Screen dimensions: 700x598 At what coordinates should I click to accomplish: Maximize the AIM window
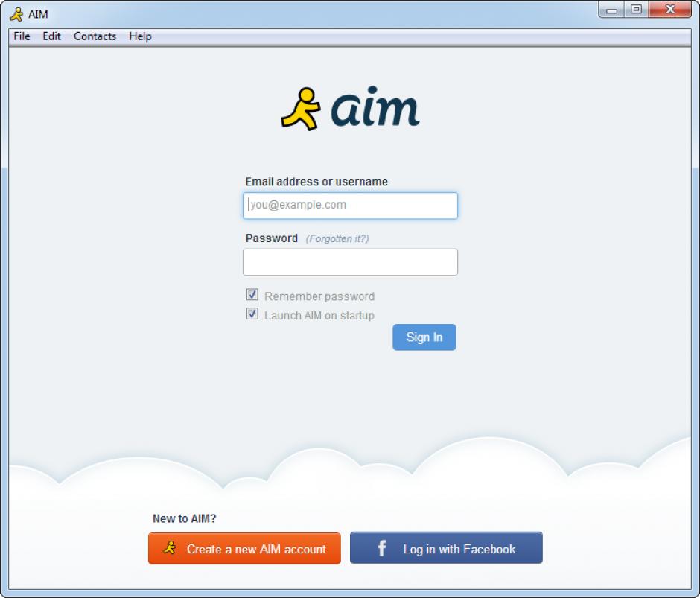pyautogui.click(x=636, y=10)
